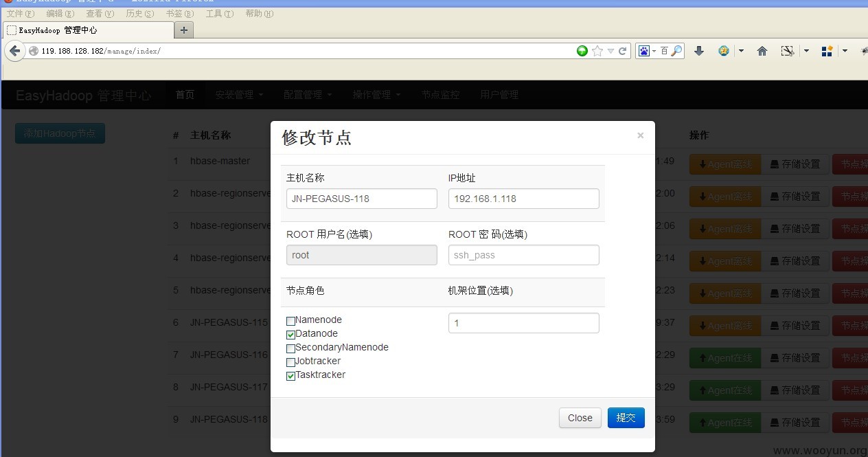Open the 帮助 menu
868x457 pixels.
point(260,14)
